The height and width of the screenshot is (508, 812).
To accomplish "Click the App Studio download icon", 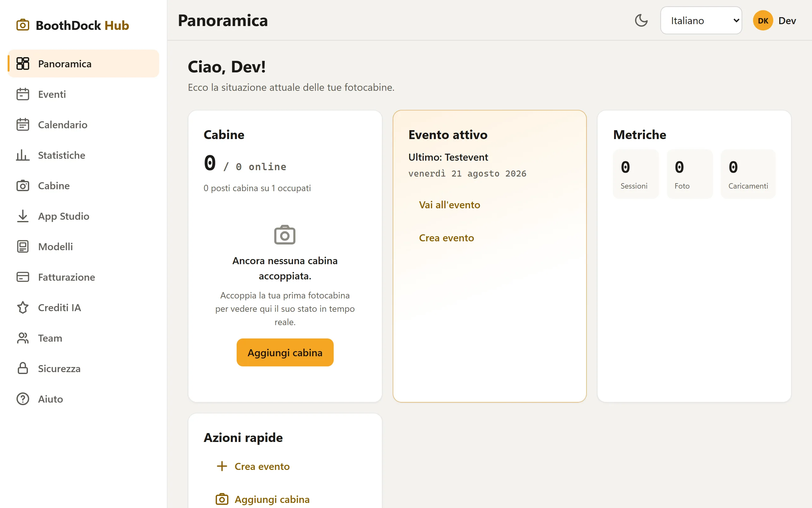I will point(23,216).
